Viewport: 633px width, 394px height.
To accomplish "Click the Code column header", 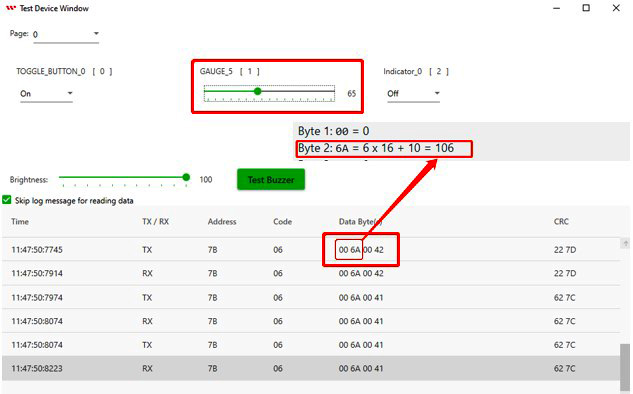I will [x=283, y=222].
